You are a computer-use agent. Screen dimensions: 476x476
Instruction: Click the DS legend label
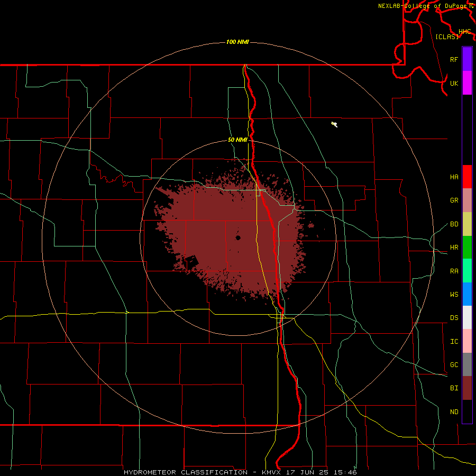(454, 318)
